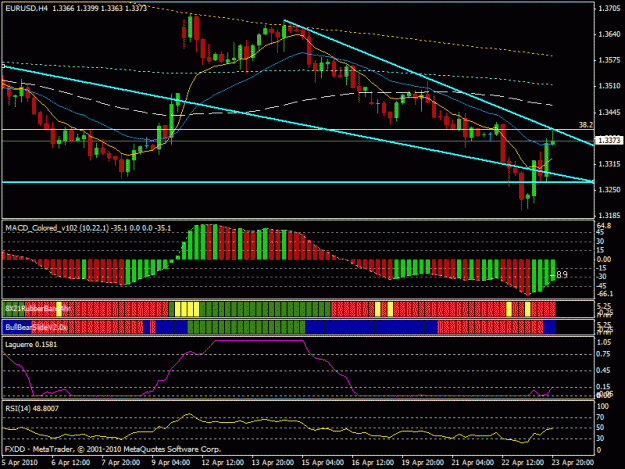Click the FXDD MetaTrader copyright text
The image size is (625, 469).
pos(113,449)
